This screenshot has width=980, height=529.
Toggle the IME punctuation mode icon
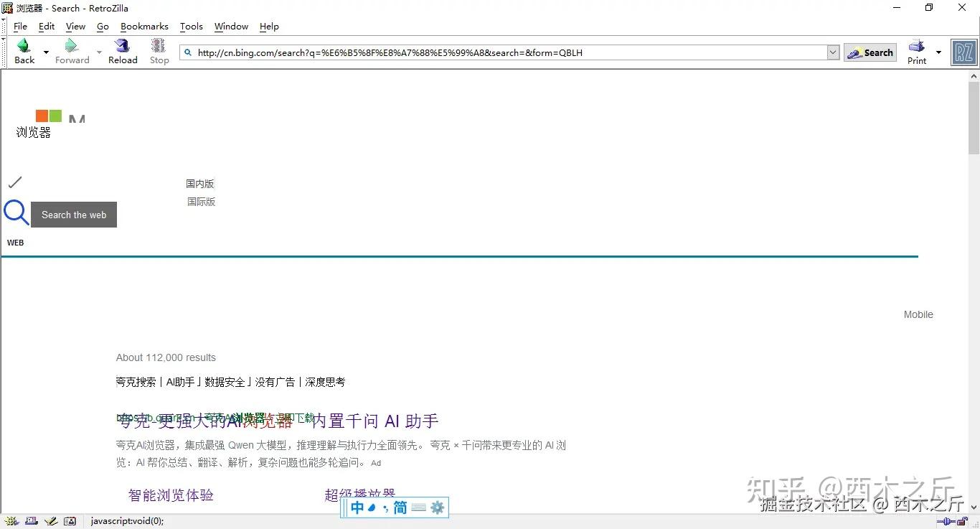(385, 508)
